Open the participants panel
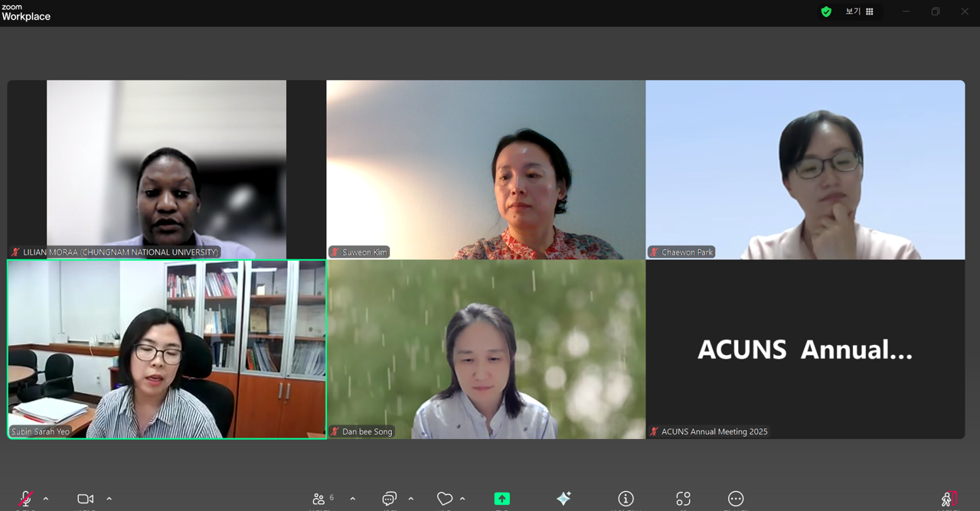Image resolution: width=980 pixels, height=511 pixels. point(320,499)
